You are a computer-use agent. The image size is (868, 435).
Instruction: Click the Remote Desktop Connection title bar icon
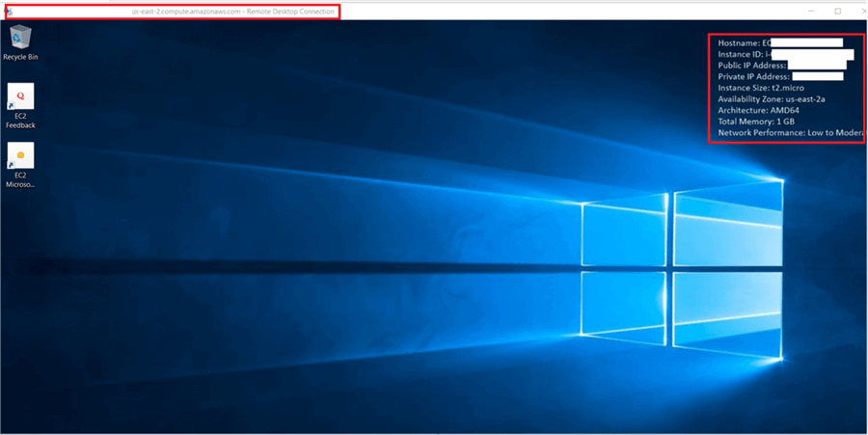click(9, 11)
